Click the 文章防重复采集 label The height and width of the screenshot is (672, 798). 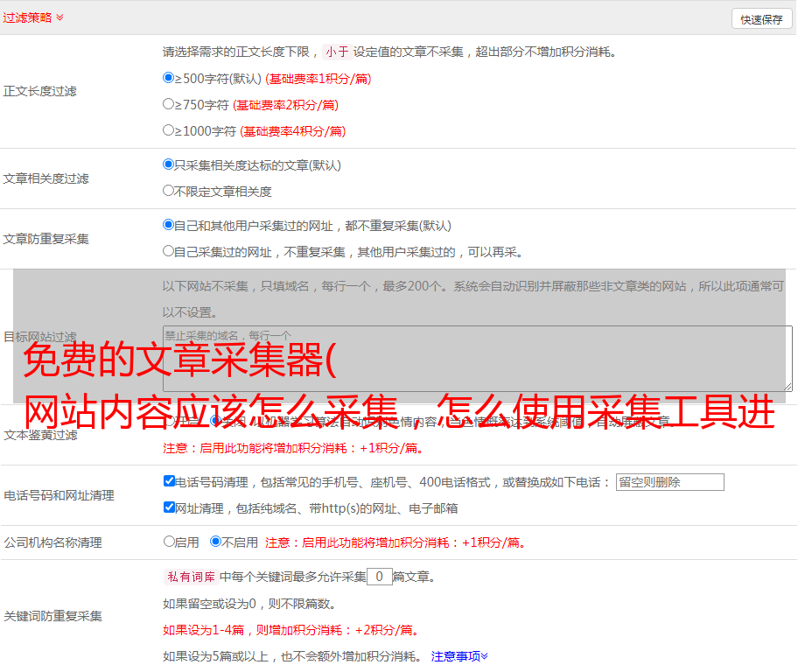(x=45, y=239)
